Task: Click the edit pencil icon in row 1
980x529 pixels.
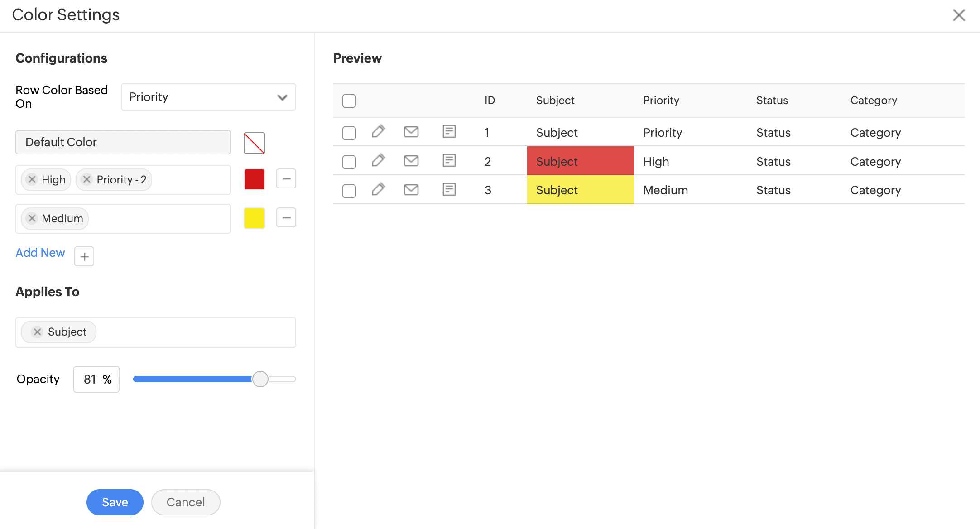Action: pyautogui.click(x=378, y=132)
